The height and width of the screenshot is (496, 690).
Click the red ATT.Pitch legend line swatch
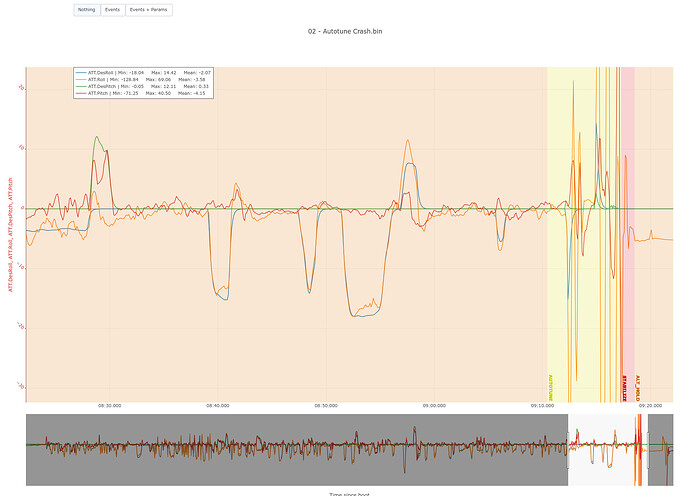pos(81,93)
